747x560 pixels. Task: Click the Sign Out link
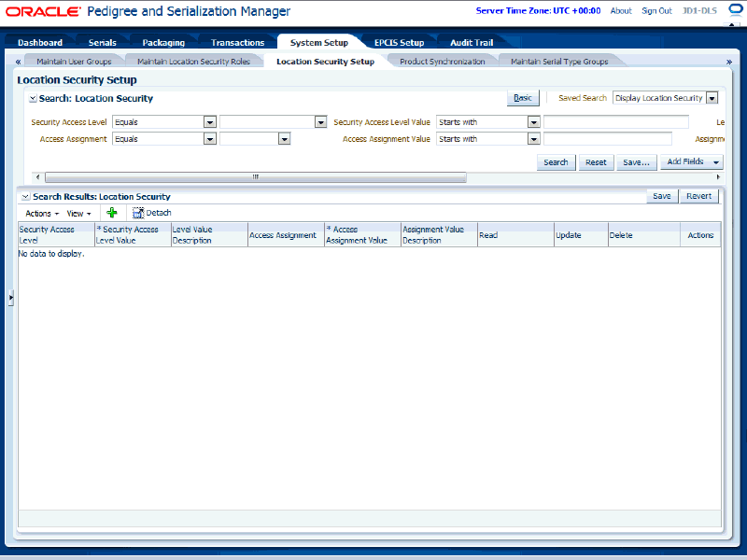(x=656, y=10)
